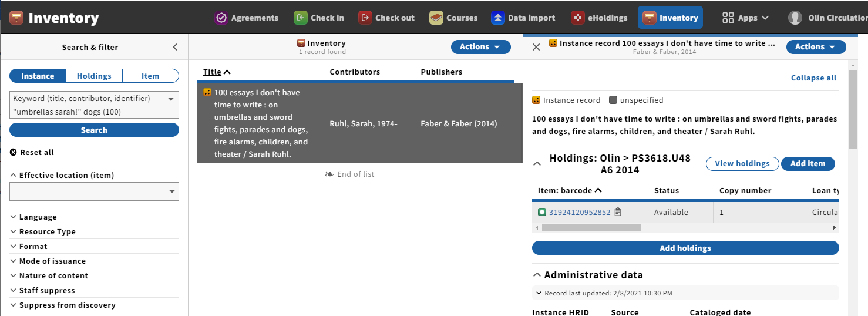
Task: Expand the Suppress from discovery filter
Action: [x=63, y=305]
